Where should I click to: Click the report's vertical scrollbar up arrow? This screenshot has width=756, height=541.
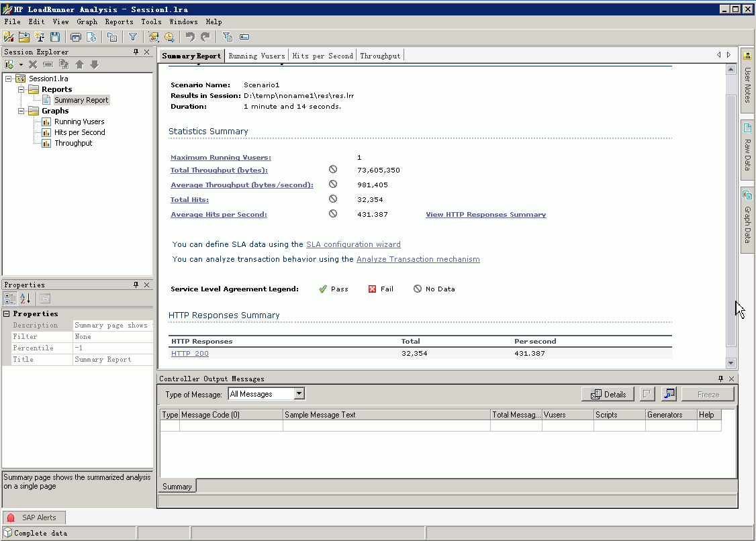pyautogui.click(x=731, y=69)
